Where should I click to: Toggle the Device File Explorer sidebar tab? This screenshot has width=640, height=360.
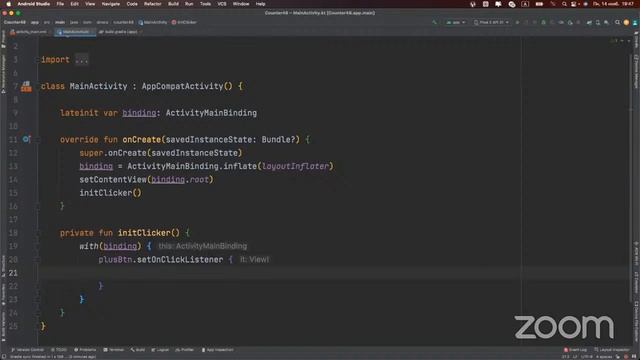[636, 322]
